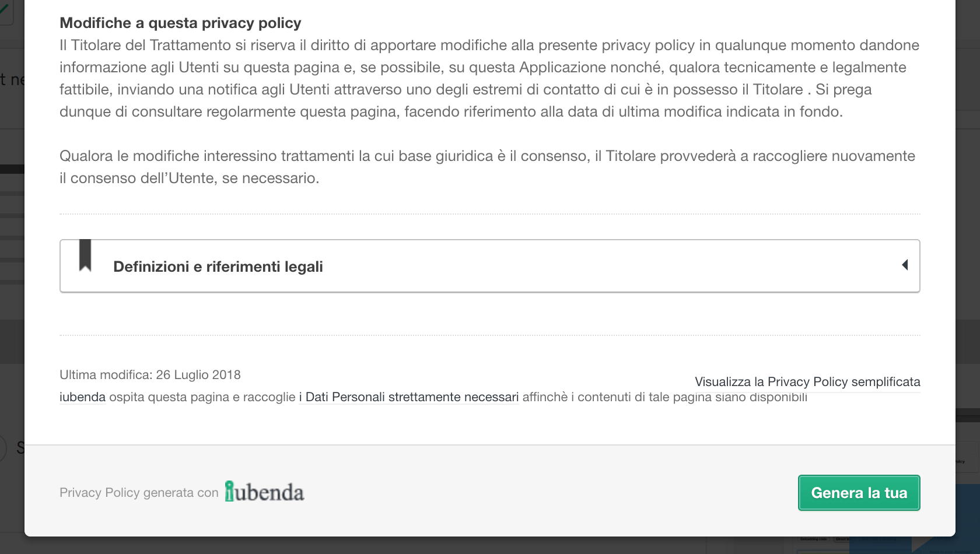Image resolution: width=980 pixels, height=554 pixels.
Task: Click the cut-off 't ne' text at left edge
Action: tap(12, 79)
